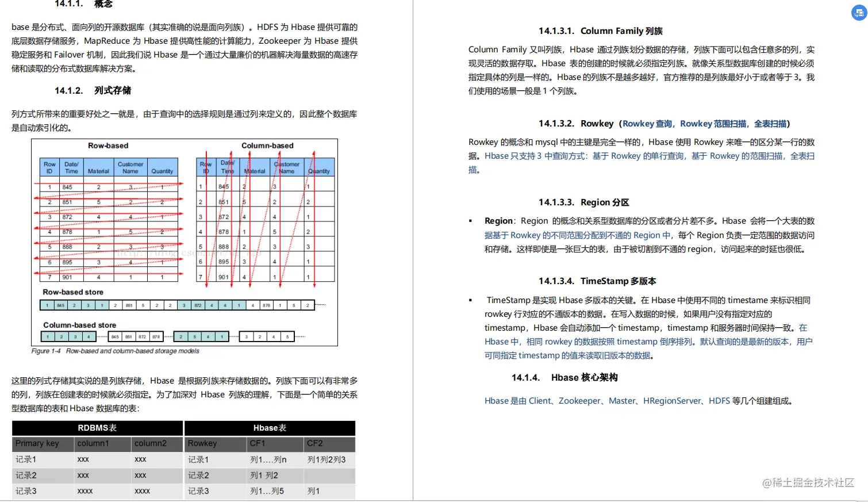The height and width of the screenshot is (502, 868).
Task: Click the blue Region 分配 link text
Action: coord(575,235)
